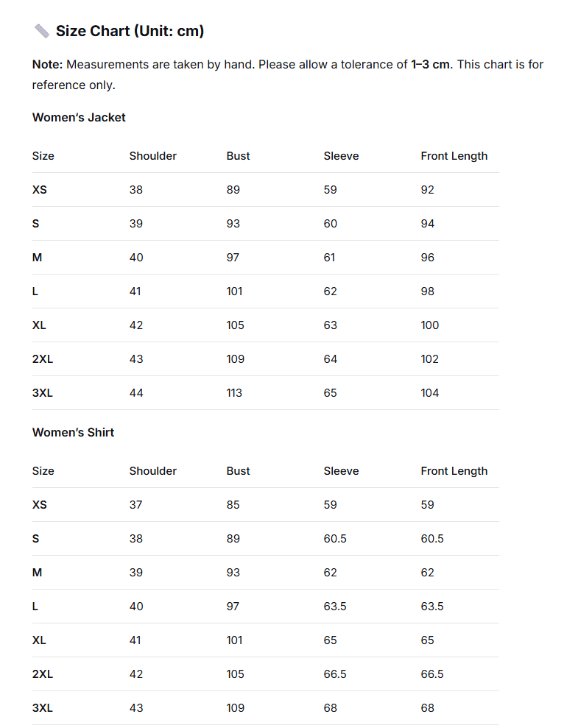Click the jacket table Shoulder column header

coord(152,156)
